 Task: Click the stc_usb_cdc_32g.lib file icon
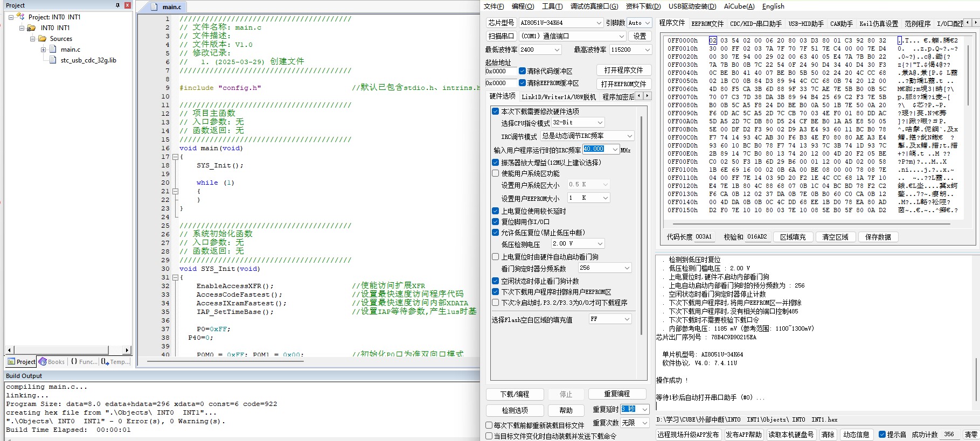tap(53, 60)
